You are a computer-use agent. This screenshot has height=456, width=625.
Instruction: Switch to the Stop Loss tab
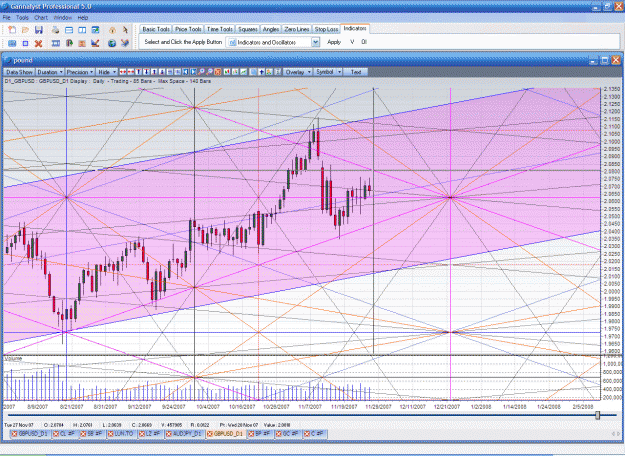pos(326,29)
